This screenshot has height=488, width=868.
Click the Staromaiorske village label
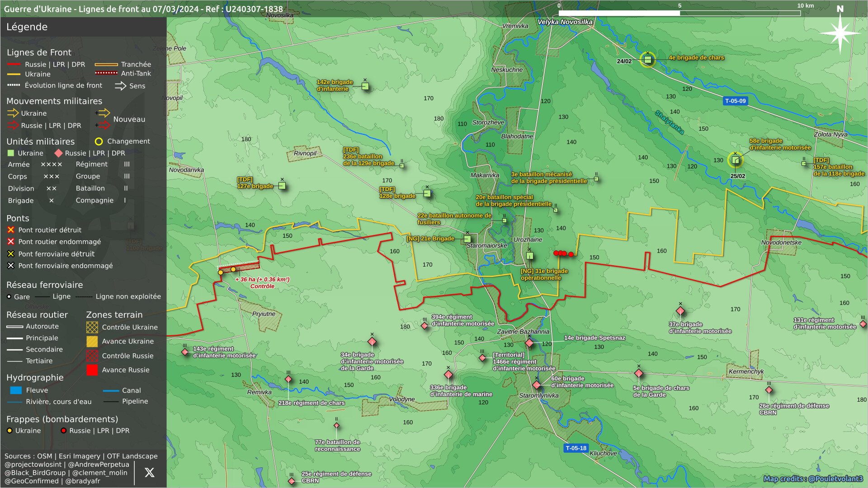tap(486, 245)
